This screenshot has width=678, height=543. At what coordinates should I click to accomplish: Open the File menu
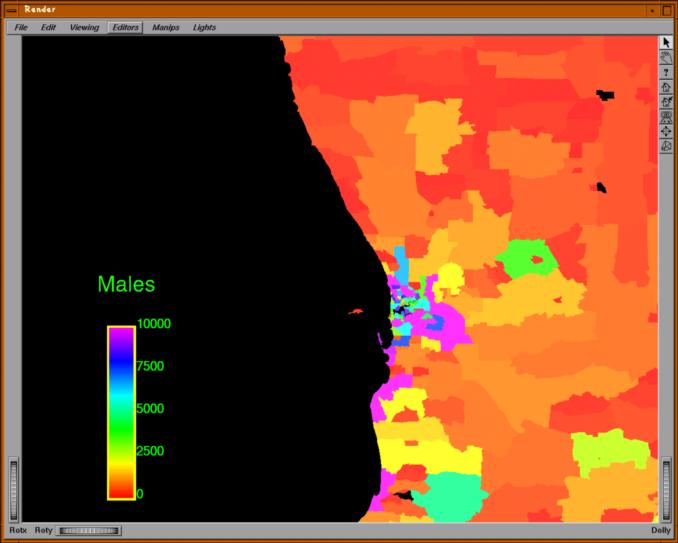(21, 27)
